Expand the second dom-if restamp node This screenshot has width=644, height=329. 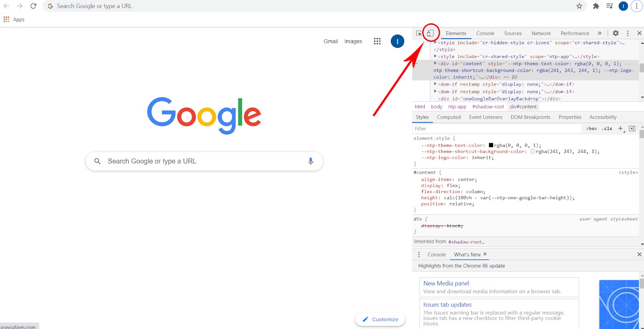coord(435,91)
